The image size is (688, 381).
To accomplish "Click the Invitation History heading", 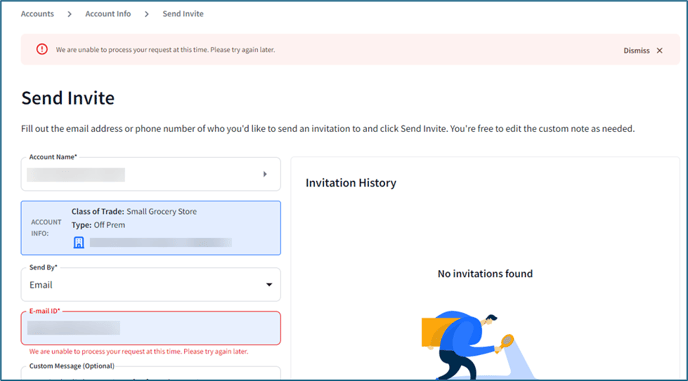I will click(351, 183).
